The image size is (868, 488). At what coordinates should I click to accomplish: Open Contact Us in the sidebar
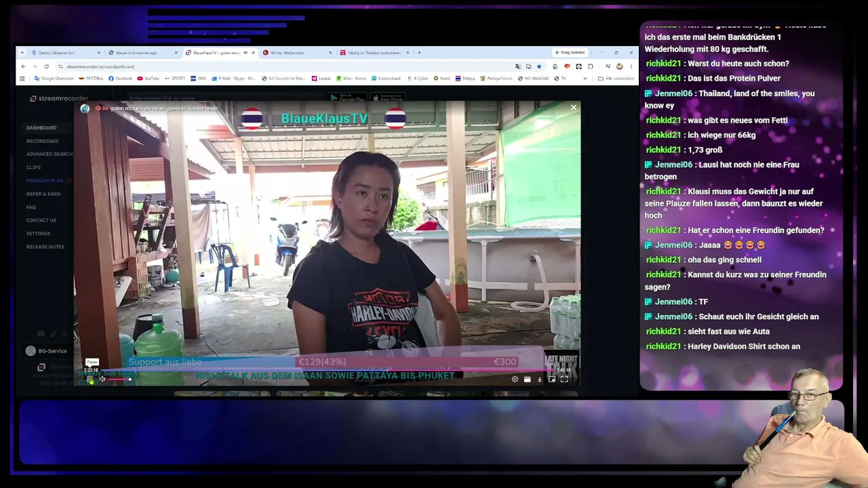(x=41, y=220)
